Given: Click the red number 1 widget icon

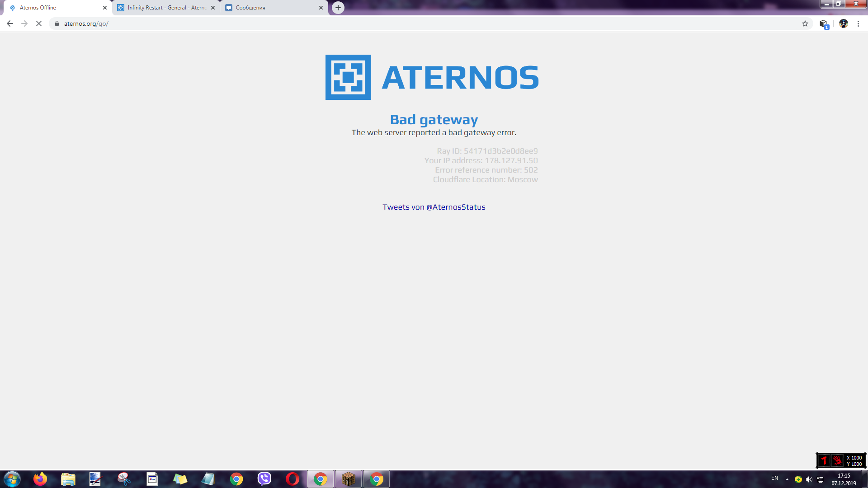Looking at the screenshot, I should point(824,460).
